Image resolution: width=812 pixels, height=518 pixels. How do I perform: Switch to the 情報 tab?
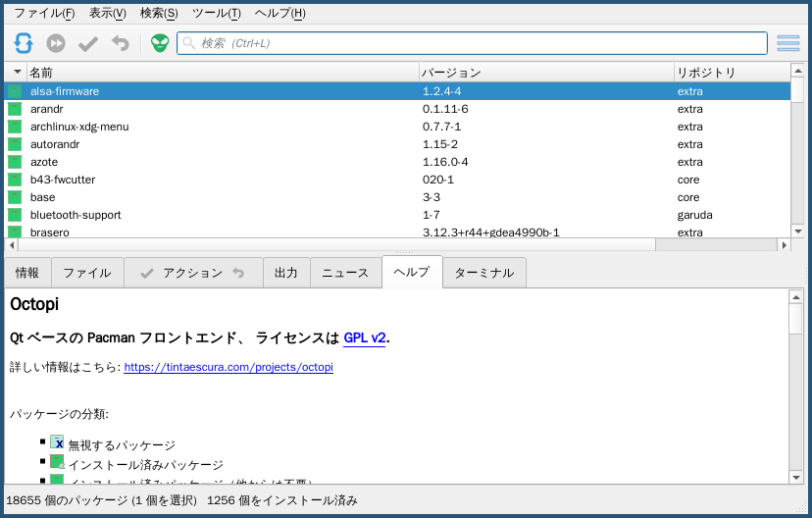[27, 273]
